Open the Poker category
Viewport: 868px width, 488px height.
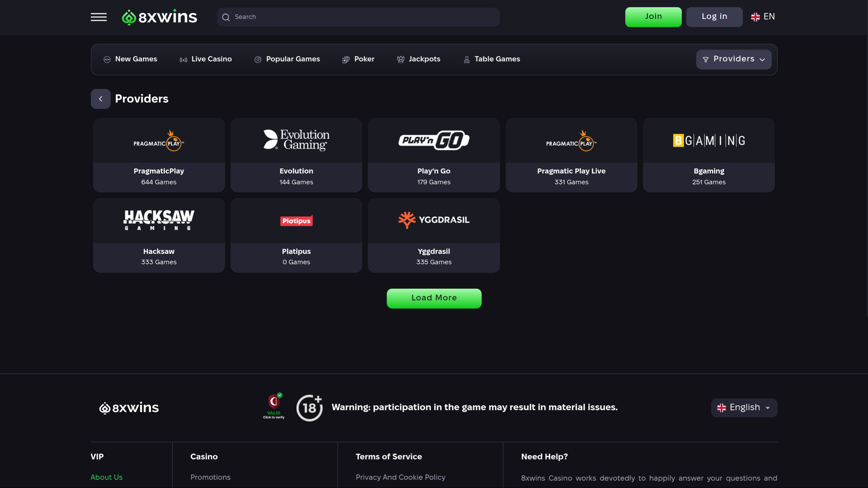[359, 59]
